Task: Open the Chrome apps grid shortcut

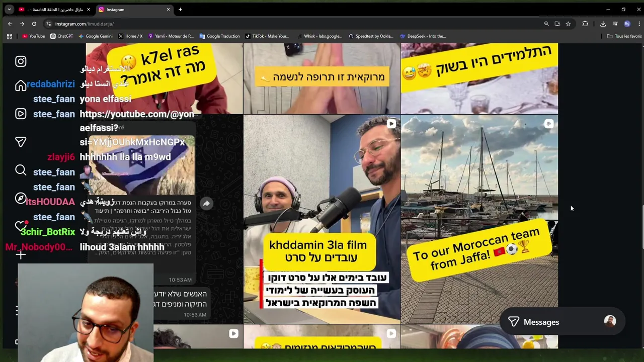Action: point(9,36)
